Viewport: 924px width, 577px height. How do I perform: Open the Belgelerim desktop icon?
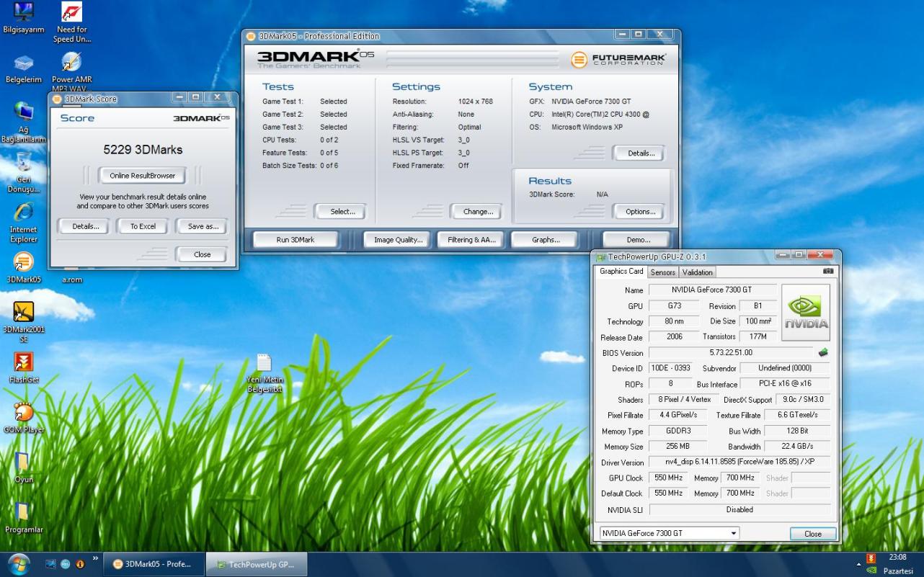tap(24, 69)
